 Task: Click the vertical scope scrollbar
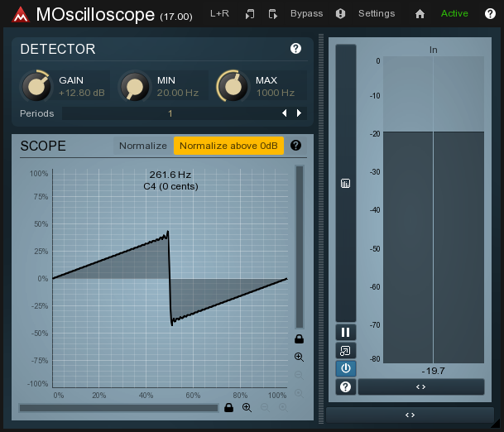click(x=300, y=247)
